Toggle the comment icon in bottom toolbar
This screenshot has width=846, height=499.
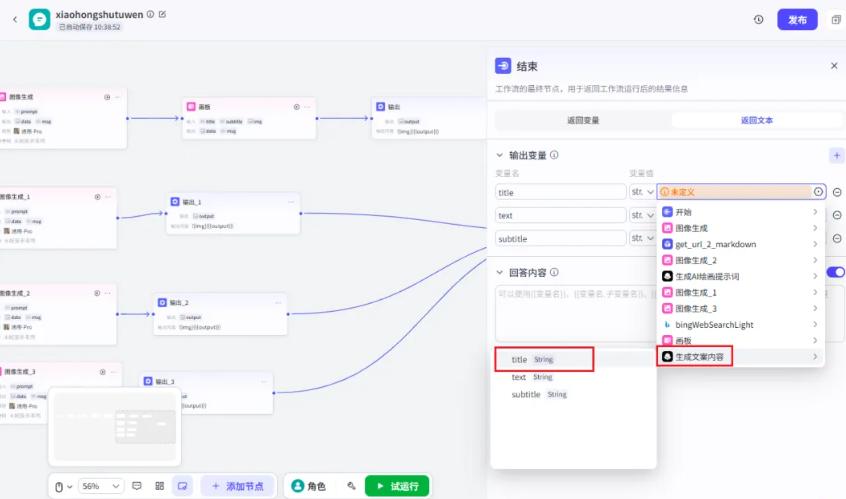(137, 486)
